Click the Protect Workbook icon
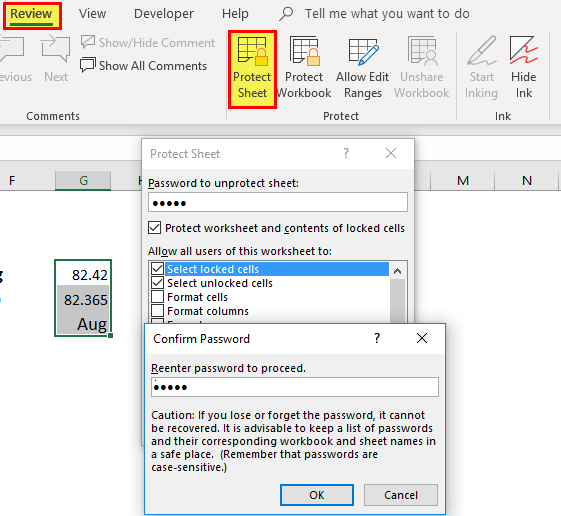561x516 pixels. [304, 68]
